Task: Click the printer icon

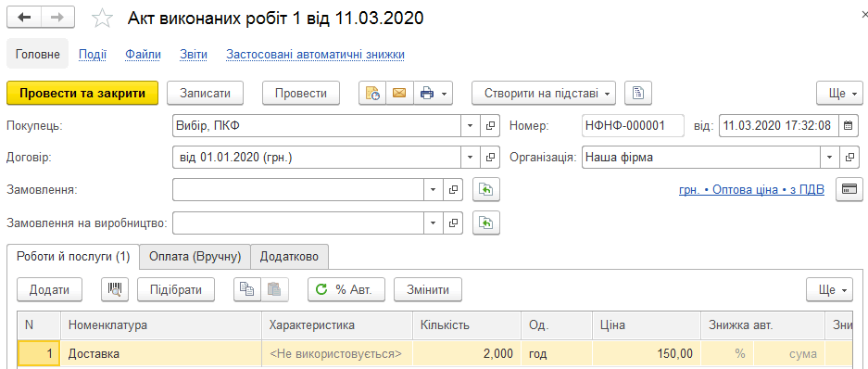Action: tap(426, 93)
